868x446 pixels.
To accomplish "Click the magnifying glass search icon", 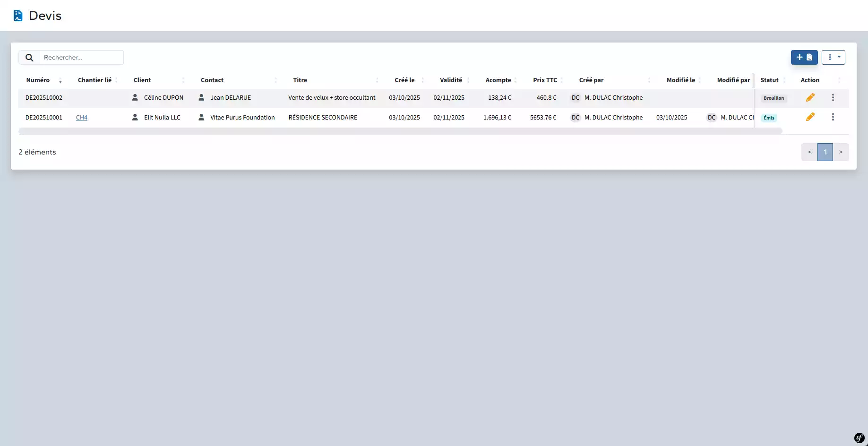I will coord(29,58).
